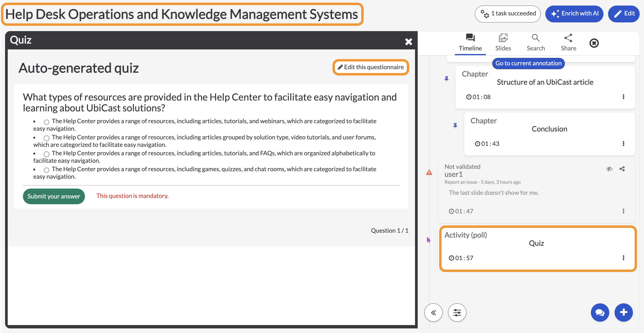Open the comments chat bubble button
Screen dimensions: 644x333
(600, 312)
